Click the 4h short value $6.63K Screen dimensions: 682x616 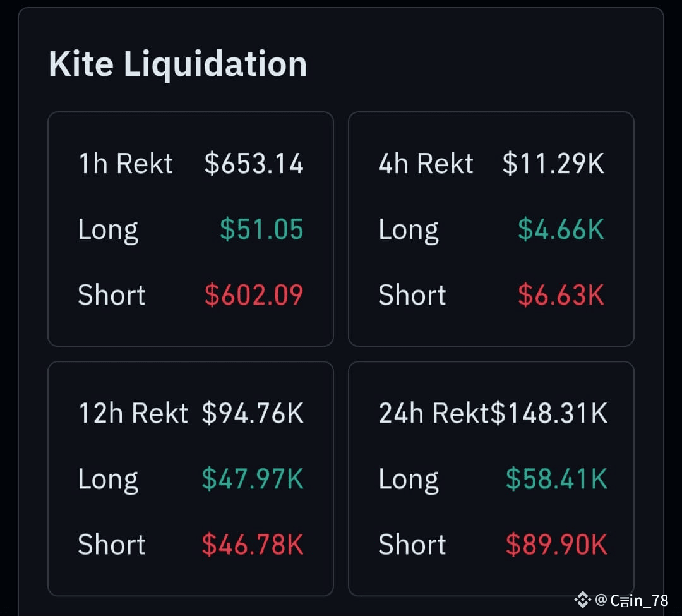(x=561, y=295)
